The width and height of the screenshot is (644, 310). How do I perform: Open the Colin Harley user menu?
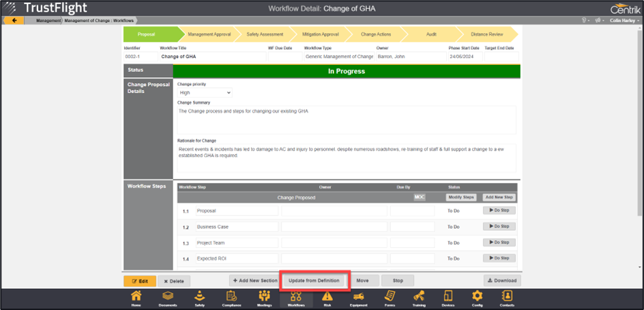(621, 20)
